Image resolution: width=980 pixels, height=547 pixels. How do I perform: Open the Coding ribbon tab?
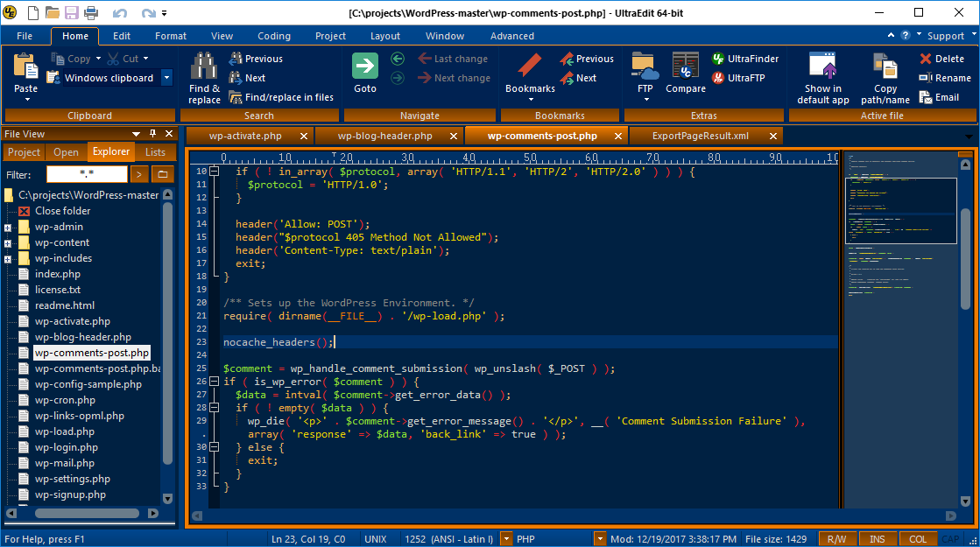tap(274, 36)
